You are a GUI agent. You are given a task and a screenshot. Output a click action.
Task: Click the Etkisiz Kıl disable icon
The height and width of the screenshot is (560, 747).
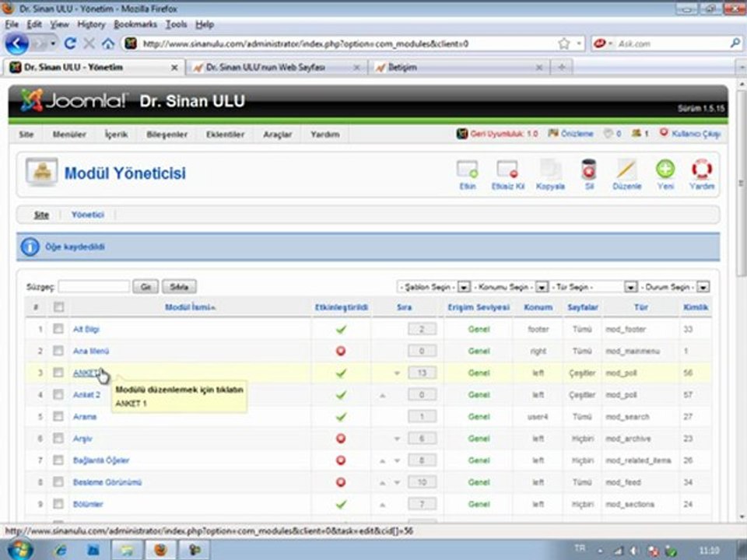point(507,170)
